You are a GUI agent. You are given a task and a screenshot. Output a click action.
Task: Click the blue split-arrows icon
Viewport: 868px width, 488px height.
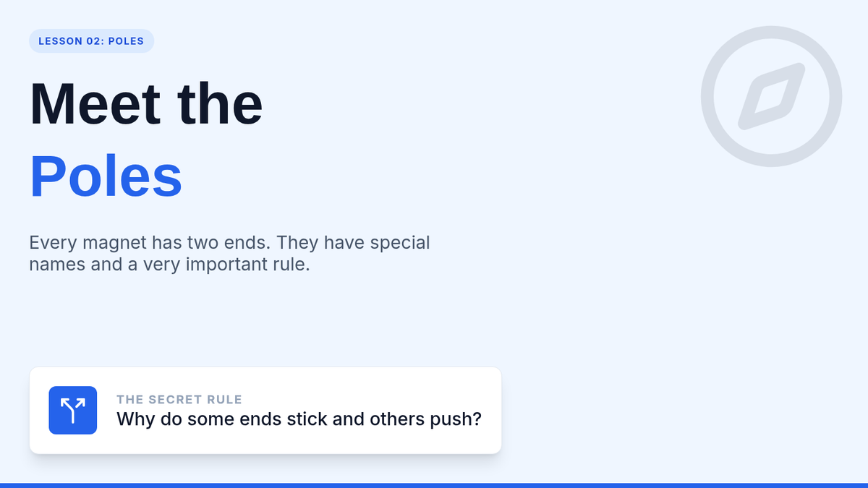coord(73,410)
